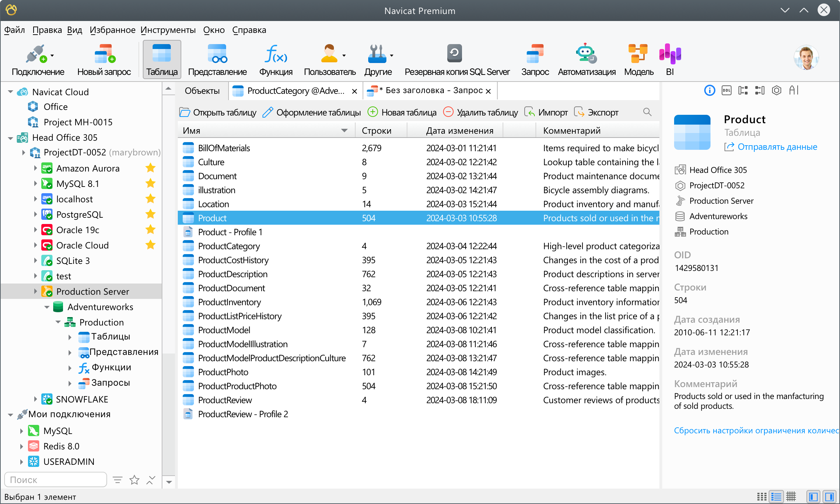Open the Инструменты menu

168,30
